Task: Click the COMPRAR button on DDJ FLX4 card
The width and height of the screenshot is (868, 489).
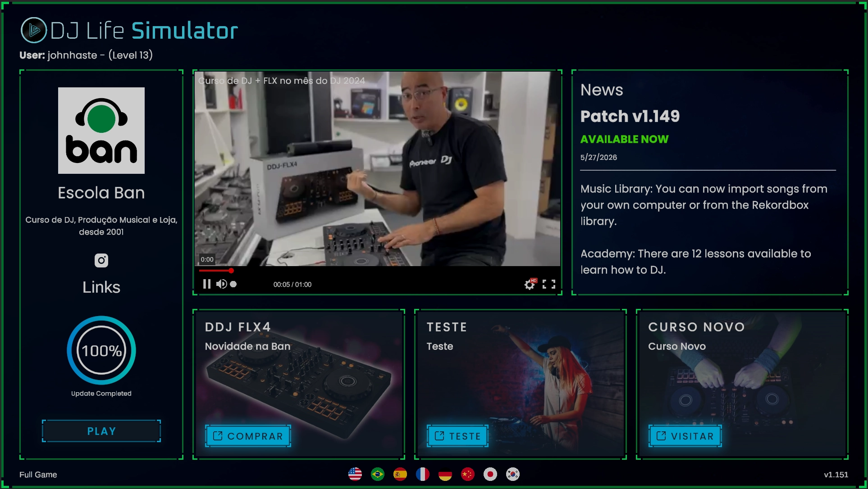Action: (248, 436)
